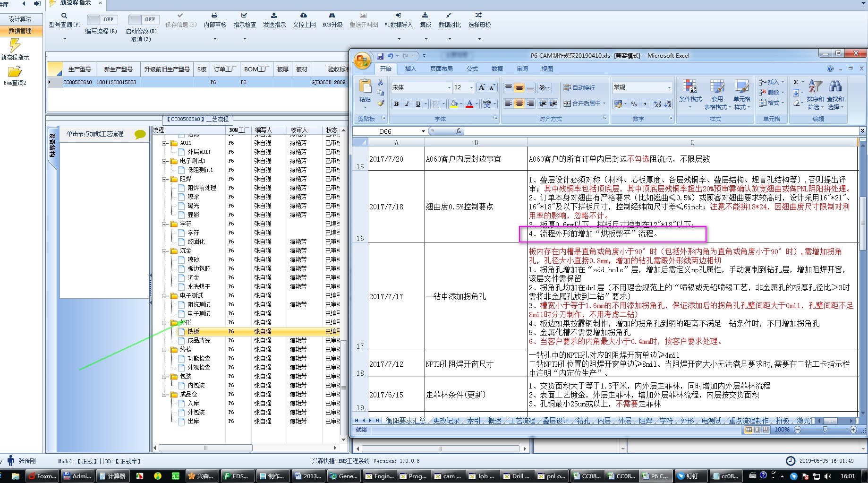The width and height of the screenshot is (868, 483).
Task: Collapse the 外形 tree folder
Action: coord(164,323)
